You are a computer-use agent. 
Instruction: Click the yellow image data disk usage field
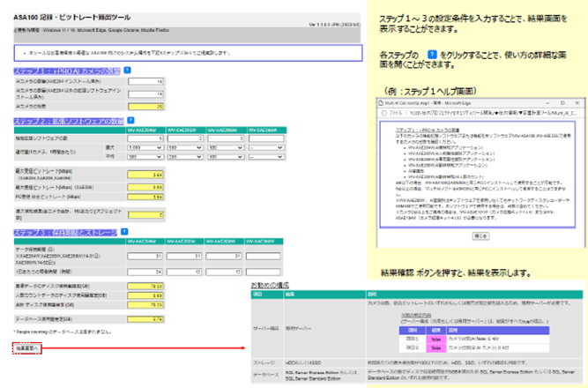(x=145, y=287)
